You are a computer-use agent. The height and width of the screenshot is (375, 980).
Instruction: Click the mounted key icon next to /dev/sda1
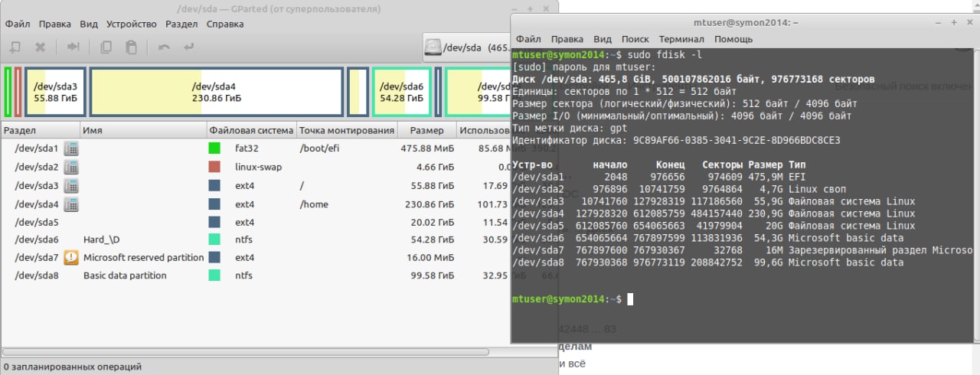pyautogui.click(x=70, y=148)
